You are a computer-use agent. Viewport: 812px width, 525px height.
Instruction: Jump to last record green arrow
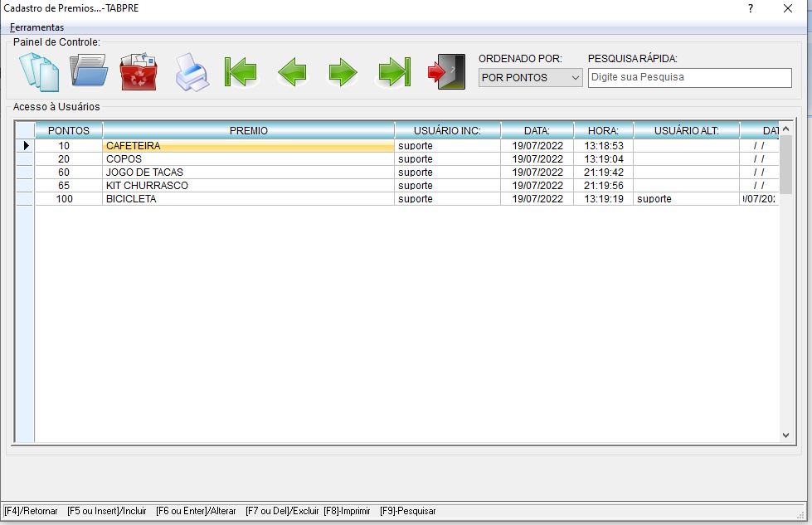click(394, 72)
